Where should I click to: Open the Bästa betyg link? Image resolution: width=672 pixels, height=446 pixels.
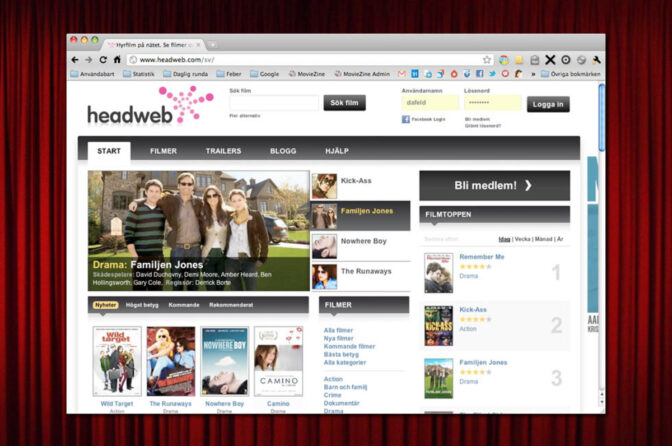342,354
